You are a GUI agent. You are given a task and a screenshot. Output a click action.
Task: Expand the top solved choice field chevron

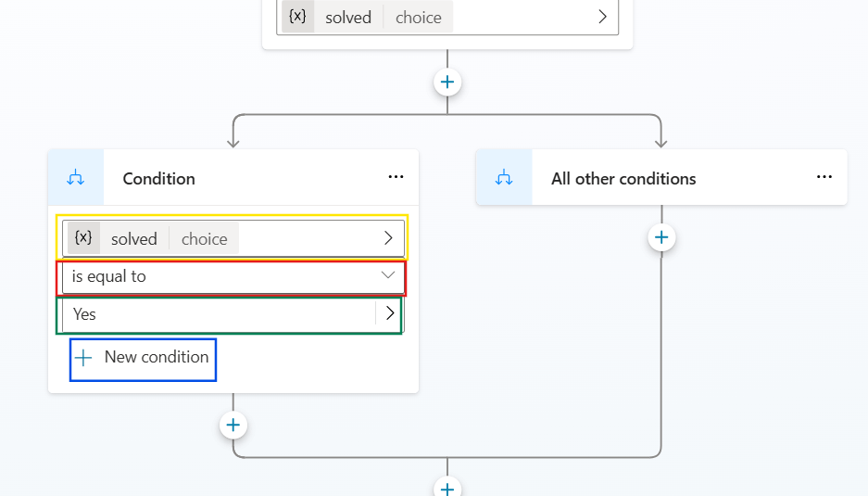pyautogui.click(x=602, y=17)
